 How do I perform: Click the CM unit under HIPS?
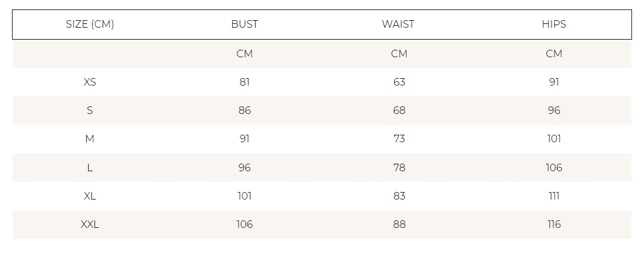(554, 54)
